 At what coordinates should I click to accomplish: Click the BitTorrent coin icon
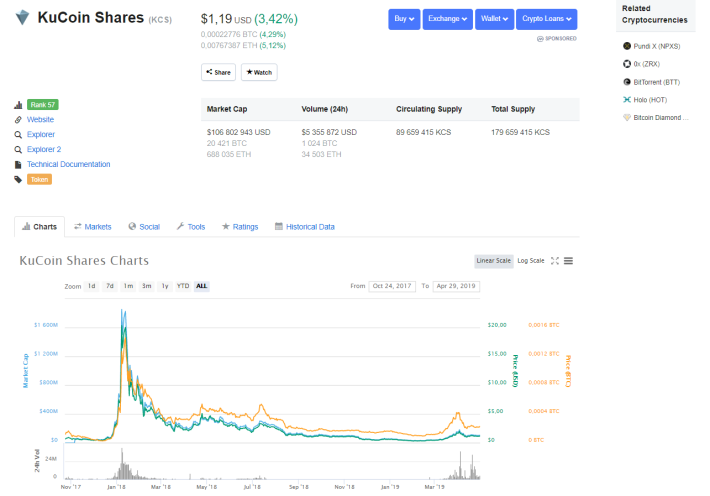pyautogui.click(x=627, y=82)
